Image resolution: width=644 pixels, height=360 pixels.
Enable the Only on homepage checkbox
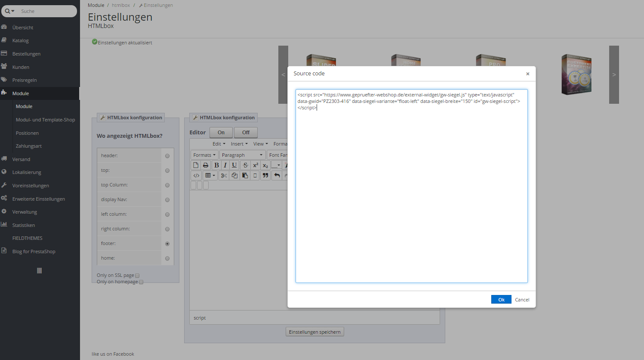pyautogui.click(x=141, y=282)
